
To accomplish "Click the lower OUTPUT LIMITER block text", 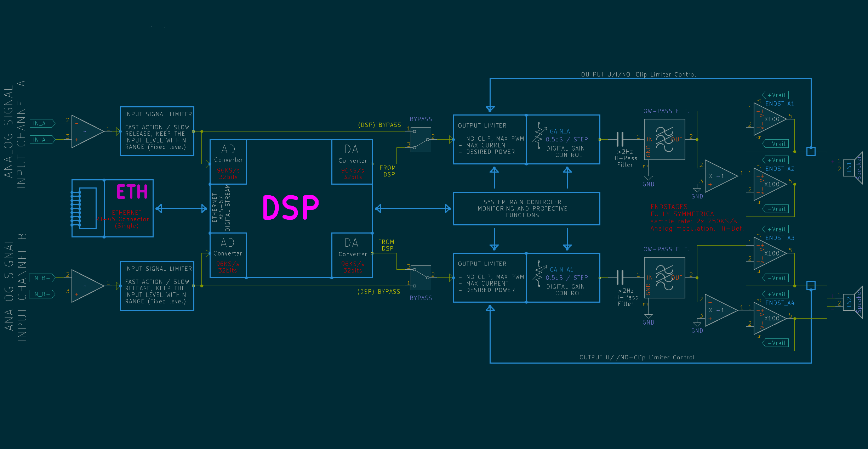I will tap(491, 277).
